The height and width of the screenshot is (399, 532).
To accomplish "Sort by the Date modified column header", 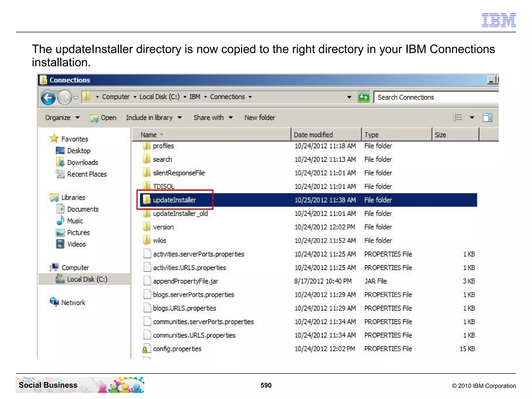I will pos(326,135).
